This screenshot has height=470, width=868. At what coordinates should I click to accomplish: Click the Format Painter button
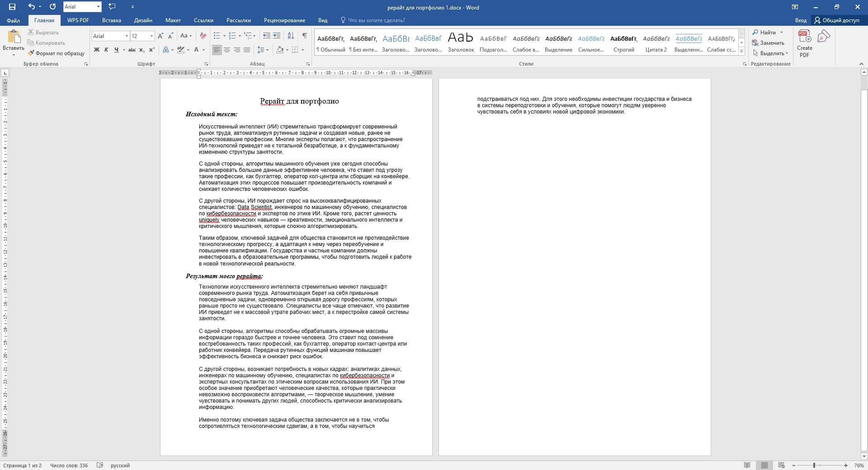[x=56, y=53]
